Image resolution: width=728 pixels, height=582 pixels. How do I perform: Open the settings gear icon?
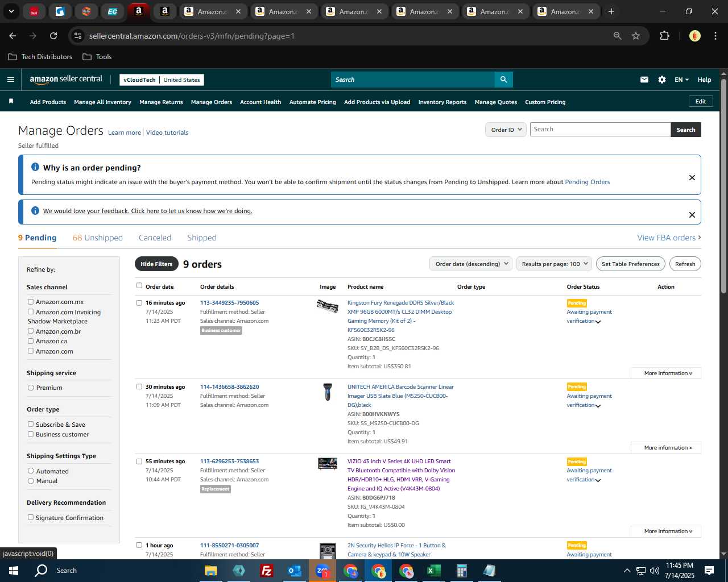[x=661, y=80]
